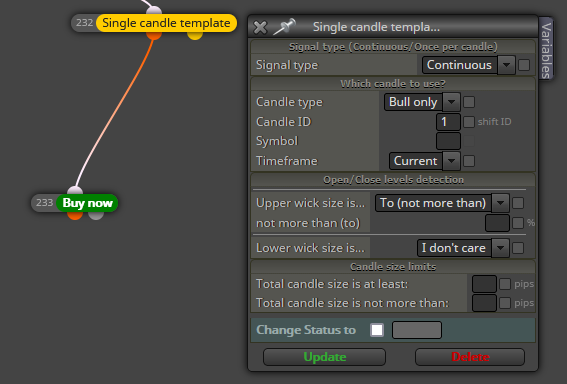Click orange output connector of Single candle template
The image size is (567, 384).
coord(154,35)
